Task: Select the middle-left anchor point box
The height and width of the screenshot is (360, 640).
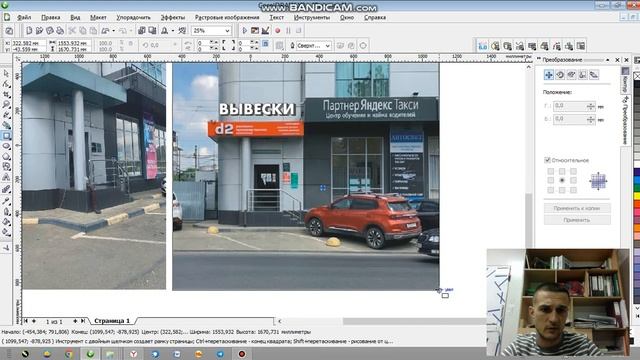Action: [551, 180]
